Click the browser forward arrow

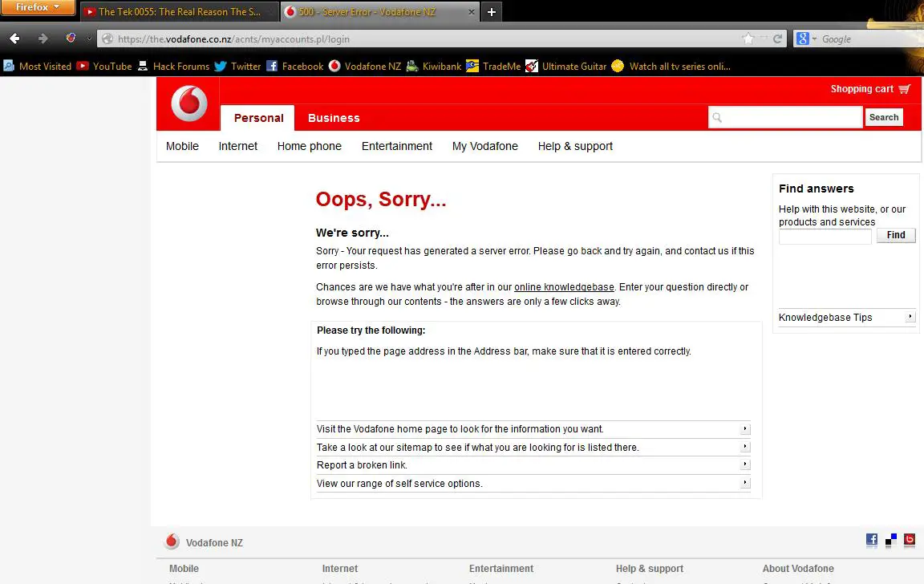(x=43, y=39)
